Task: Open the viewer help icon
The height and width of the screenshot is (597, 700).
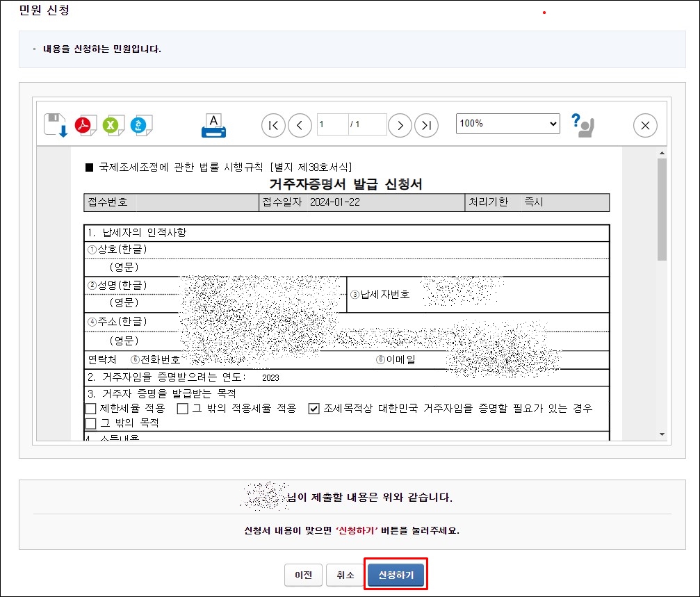Action: [583, 125]
